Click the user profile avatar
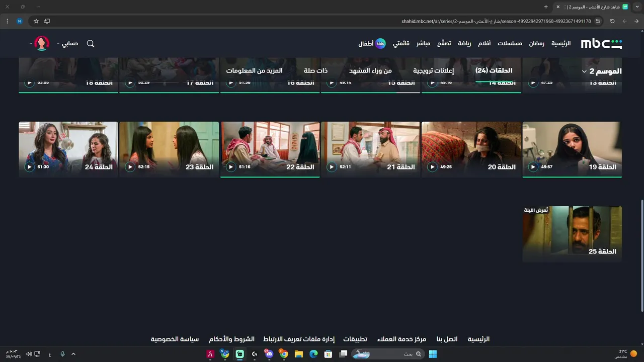The height and width of the screenshot is (362, 644). [42, 44]
